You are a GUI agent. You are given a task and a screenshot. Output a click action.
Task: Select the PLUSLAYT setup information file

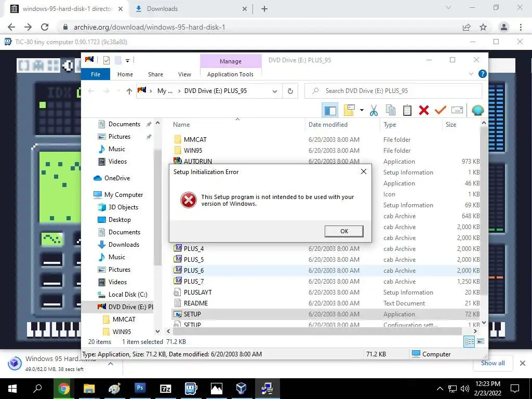[197, 292]
